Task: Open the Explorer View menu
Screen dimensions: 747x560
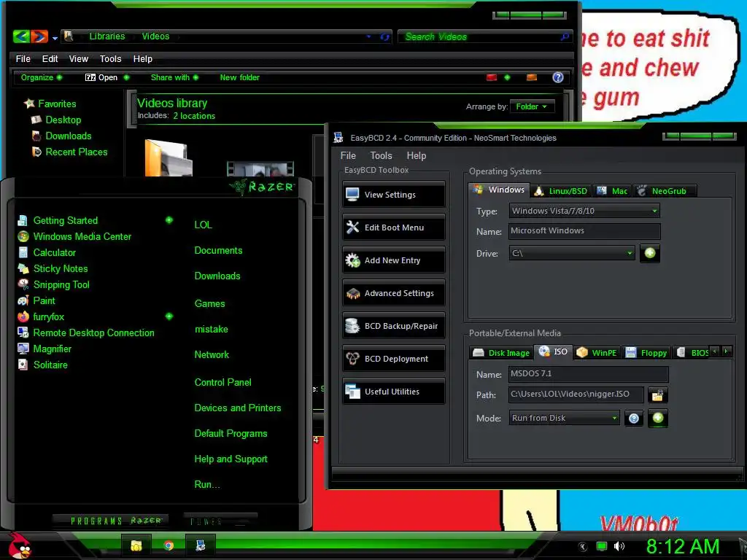Action: pos(79,58)
